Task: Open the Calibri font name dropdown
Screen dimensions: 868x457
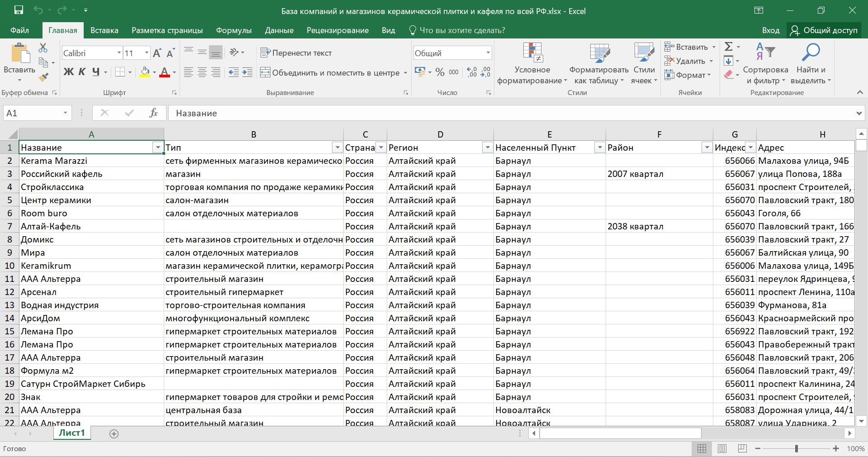Action: click(119, 53)
